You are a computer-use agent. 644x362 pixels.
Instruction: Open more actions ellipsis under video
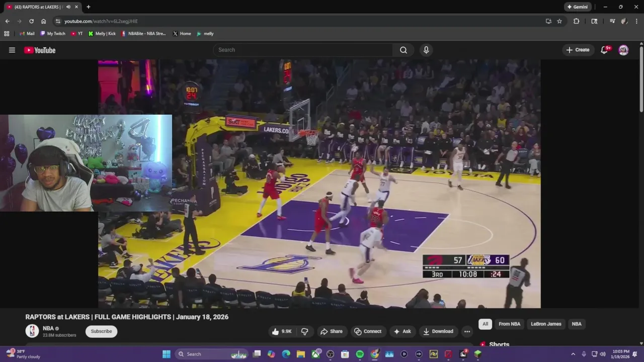pyautogui.click(x=467, y=331)
